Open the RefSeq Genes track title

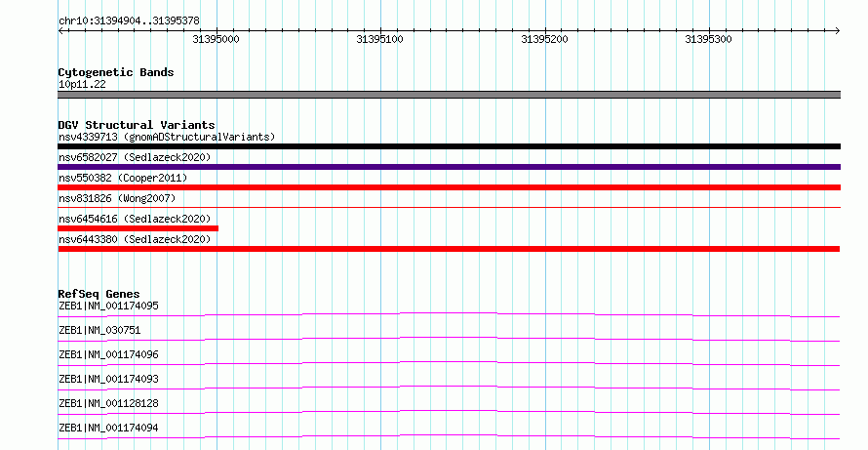click(x=99, y=294)
